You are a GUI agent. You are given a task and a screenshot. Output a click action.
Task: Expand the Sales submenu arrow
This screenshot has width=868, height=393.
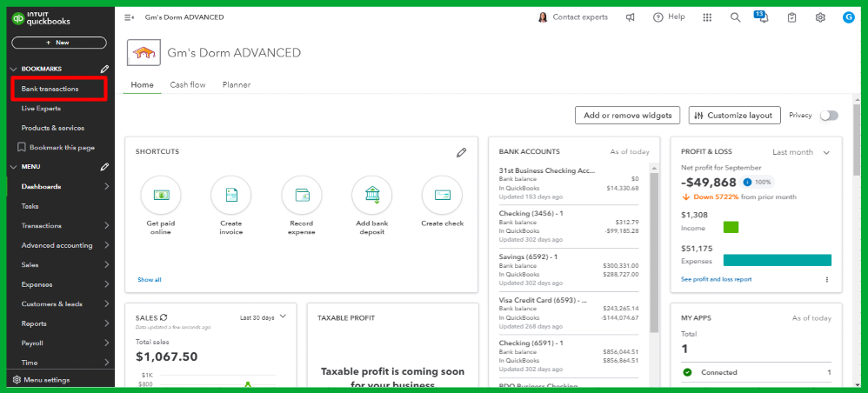(x=106, y=265)
